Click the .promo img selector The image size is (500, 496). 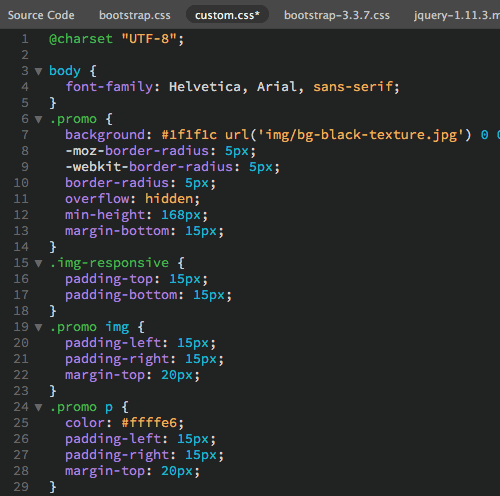pos(89,327)
